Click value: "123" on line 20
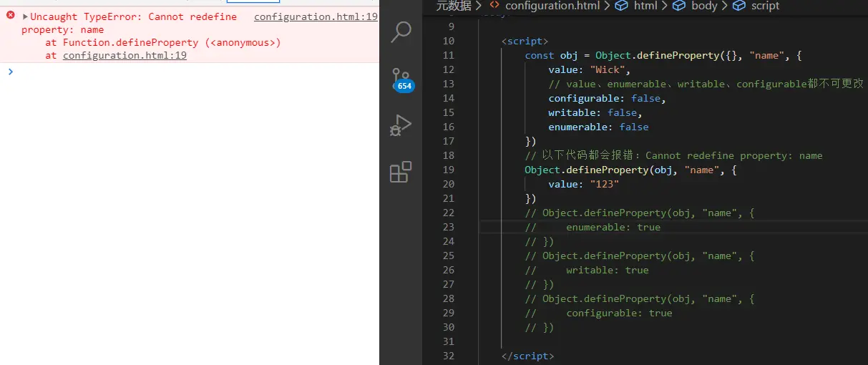This screenshot has height=365, width=868. (x=584, y=184)
